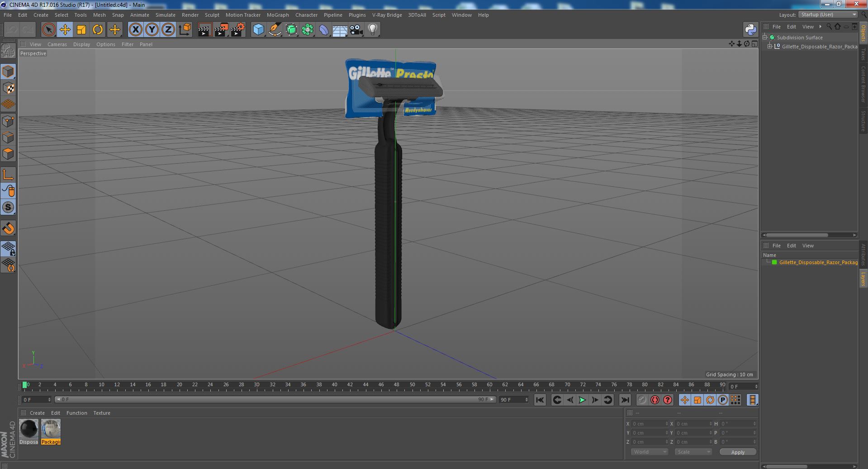
Task: Click the green Gillette layer color swatch
Action: tap(774, 262)
